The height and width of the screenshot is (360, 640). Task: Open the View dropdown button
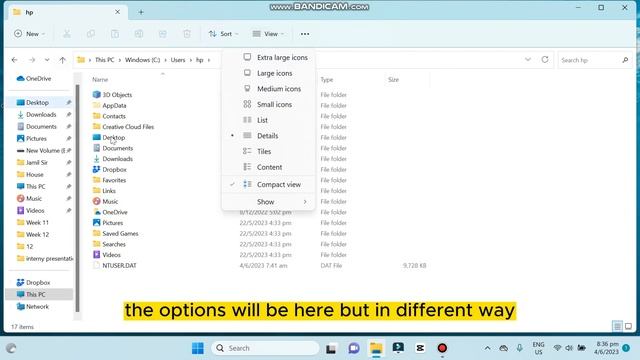(x=268, y=34)
